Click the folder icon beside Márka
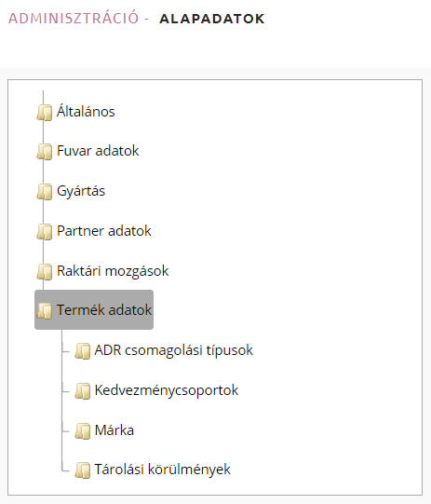This screenshot has width=431, height=504. [x=83, y=431]
